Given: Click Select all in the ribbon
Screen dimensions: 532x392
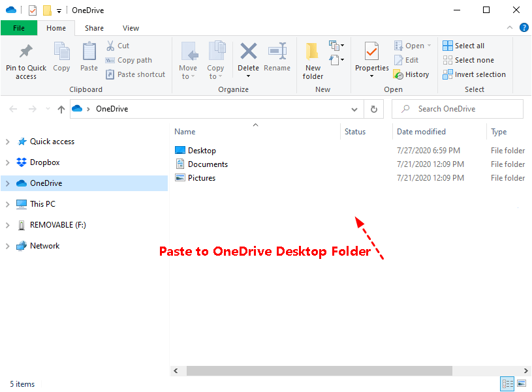Looking at the screenshot, I should 463,46.
